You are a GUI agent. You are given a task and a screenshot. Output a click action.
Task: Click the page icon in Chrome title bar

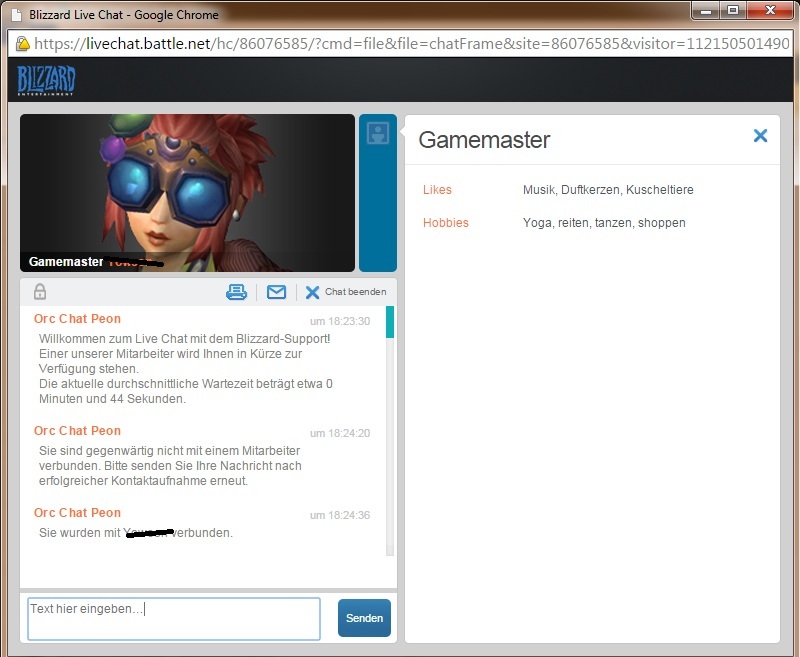click(17, 15)
